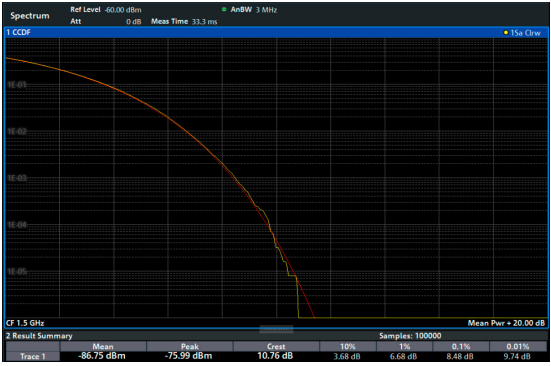Image resolution: width=551 pixels, height=366 pixels.
Task: Click the Meas Time 33.3 ms field
Action: 184,21
